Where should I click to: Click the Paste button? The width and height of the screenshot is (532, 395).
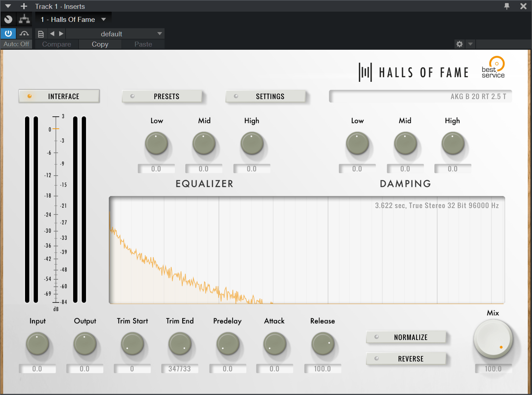[x=143, y=44]
